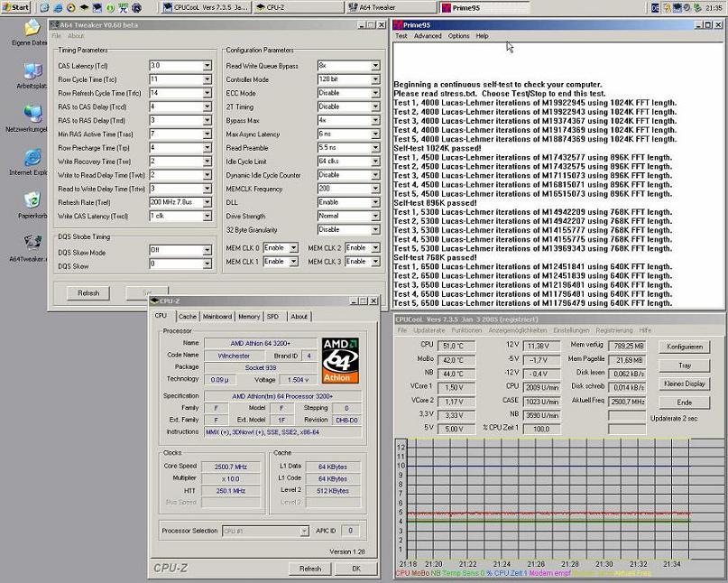This screenshot has width=728, height=583.
Task: Open the File menu in A64 Tweaker
Action: coord(56,36)
